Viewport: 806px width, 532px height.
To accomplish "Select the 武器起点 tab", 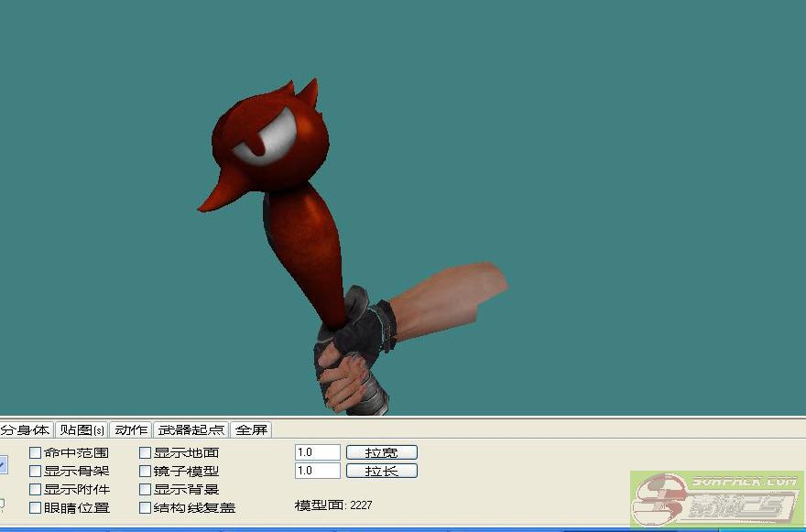I will [191, 429].
